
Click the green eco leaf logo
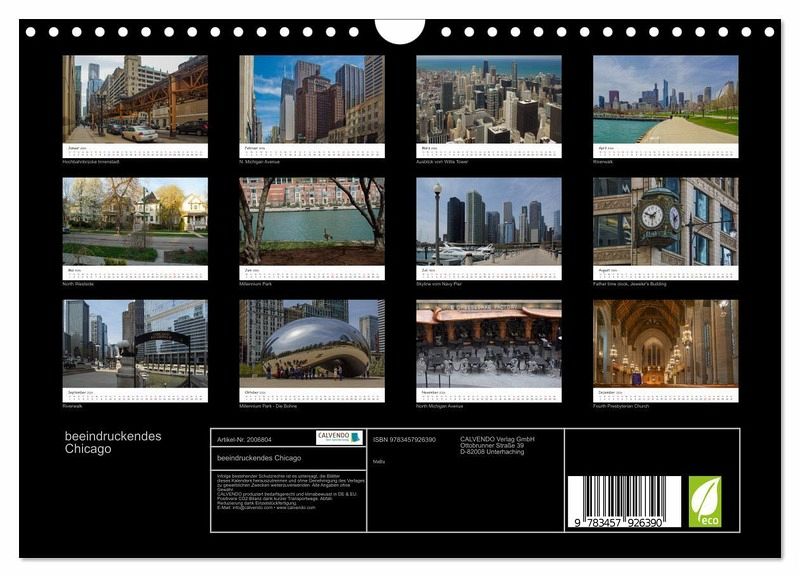click(705, 501)
